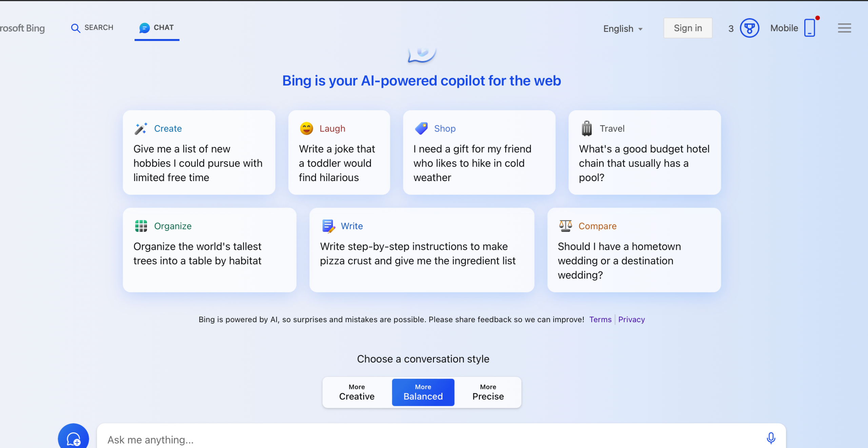Click the Travel suitcase icon

tap(587, 129)
